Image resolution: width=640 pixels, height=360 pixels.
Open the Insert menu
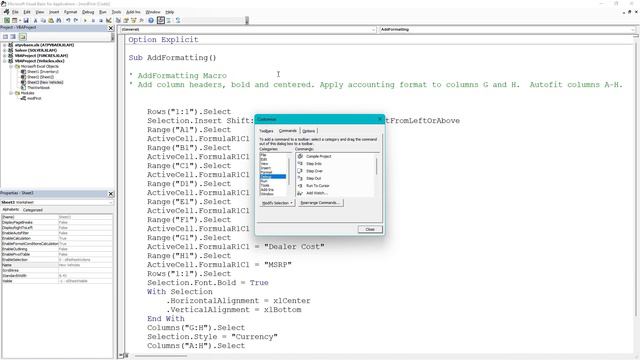point(54,12)
